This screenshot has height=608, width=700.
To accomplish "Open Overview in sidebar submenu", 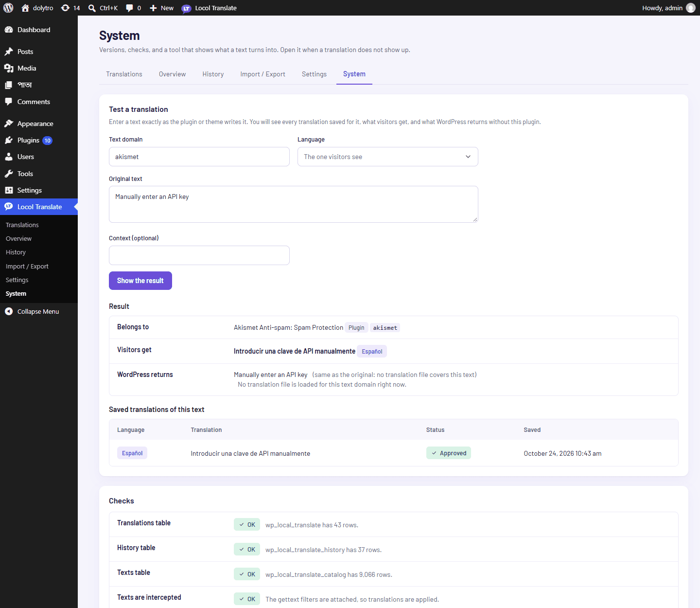I will click(19, 238).
